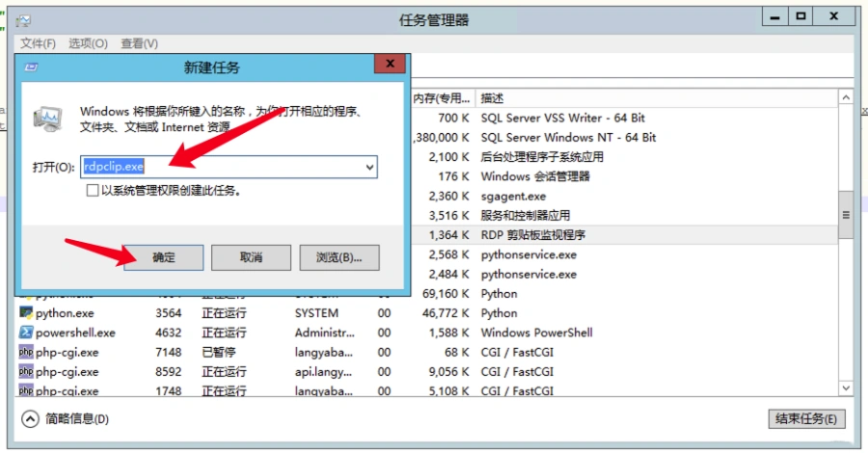This screenshot has width=868, height=453.
Task: Click the 浏览(B)... button
Action: [x=339, y=257]
